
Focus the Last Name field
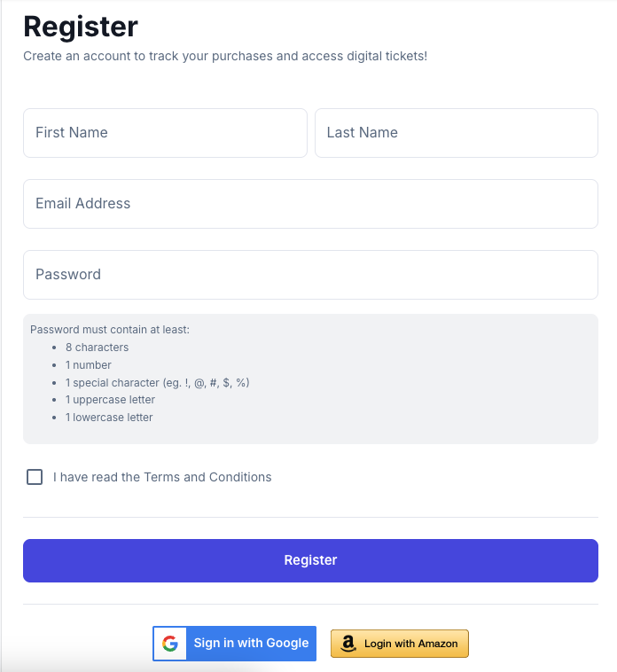coord(457,133)
